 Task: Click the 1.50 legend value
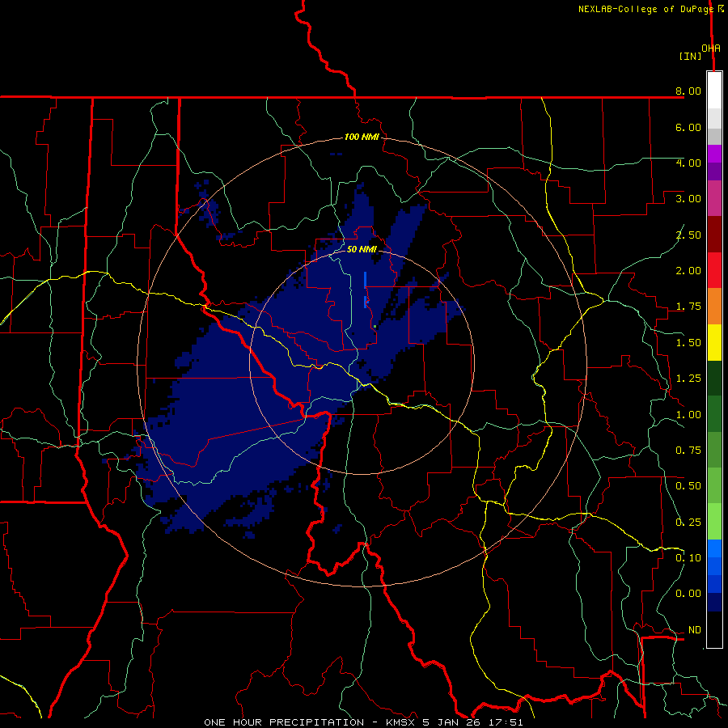tap(688, 343)
